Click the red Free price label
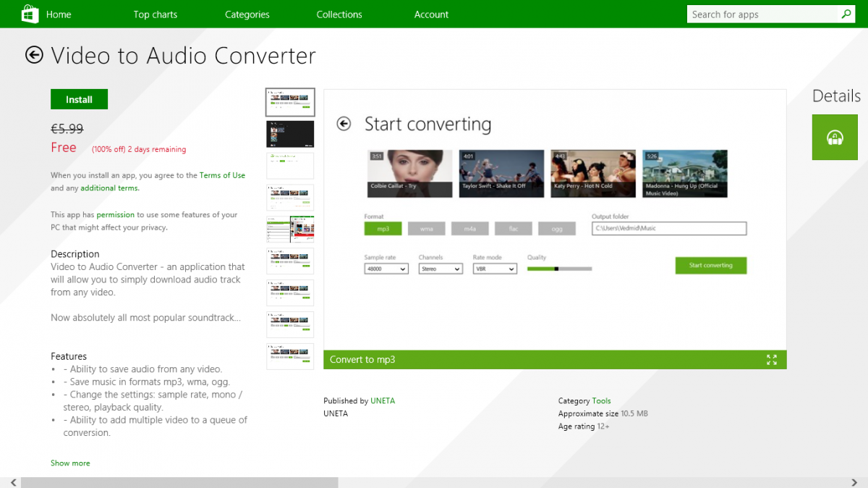 tap(64, 148)
